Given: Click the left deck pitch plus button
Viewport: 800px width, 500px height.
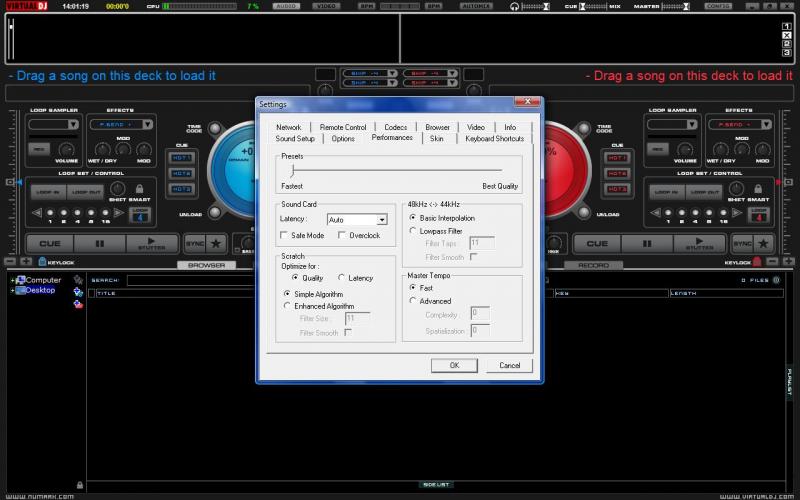Looking at the screenshot, I should pyautogui.click(x=26, y=262).
